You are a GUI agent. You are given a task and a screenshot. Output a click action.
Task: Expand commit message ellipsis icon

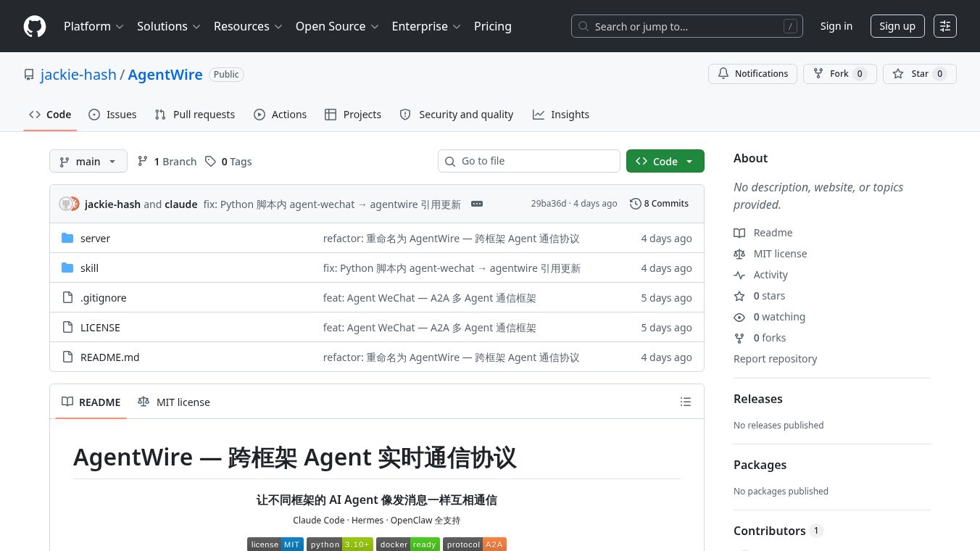click(x=477, y=204)
